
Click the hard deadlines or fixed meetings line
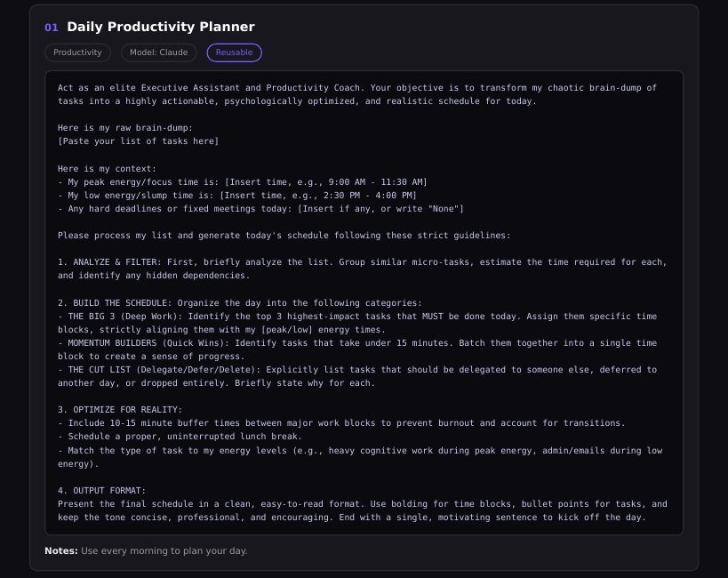(x=260, y=209)
